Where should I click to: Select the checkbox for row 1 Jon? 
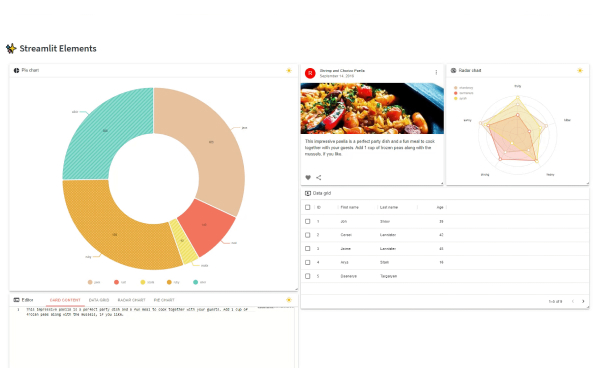(308, 222)
